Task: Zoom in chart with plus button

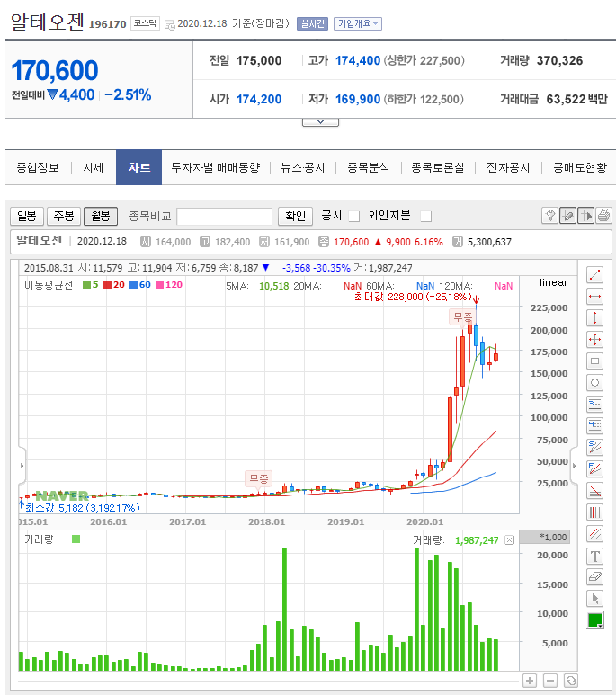Action: [530, 681]
